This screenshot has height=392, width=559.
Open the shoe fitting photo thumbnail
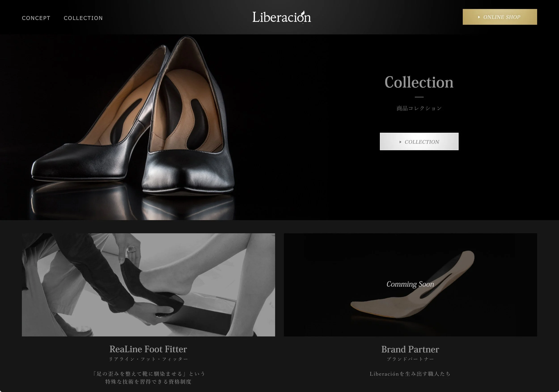click(148, 285)
